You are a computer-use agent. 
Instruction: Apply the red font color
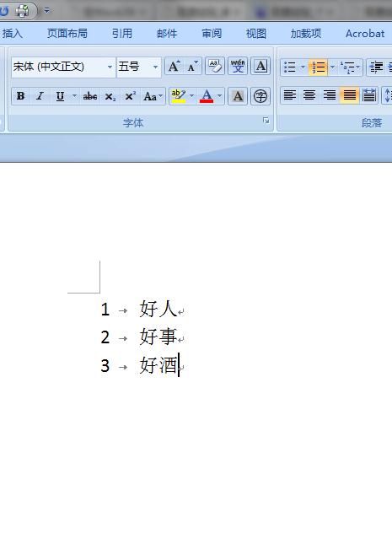[207, 96]
